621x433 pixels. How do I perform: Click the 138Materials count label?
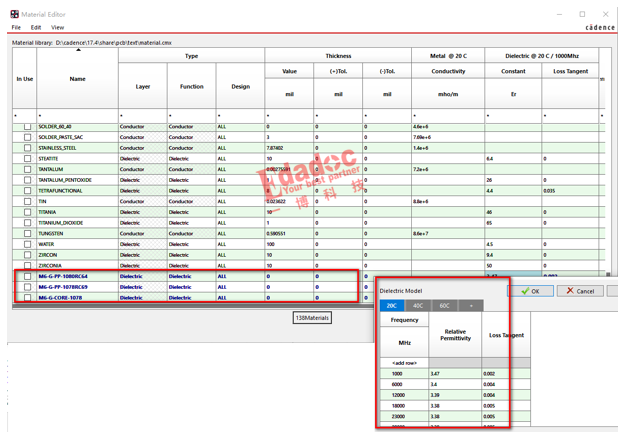click(312, 318)
